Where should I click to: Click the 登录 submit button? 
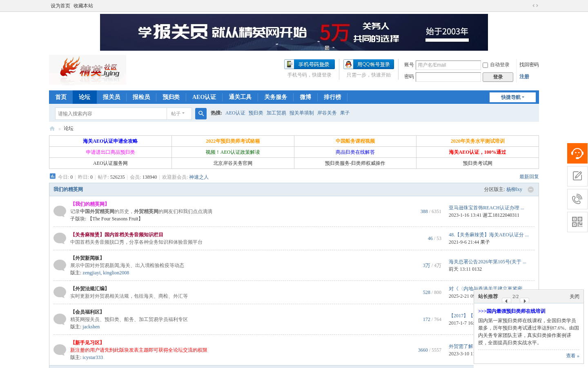(498, 77)
